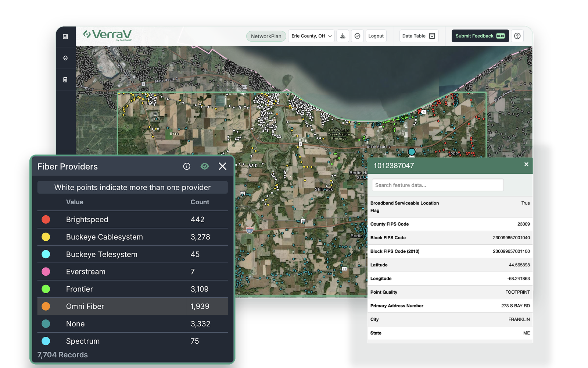Select the Everstream label
Screen dimensions: 588x368
(x=86, y=272)
